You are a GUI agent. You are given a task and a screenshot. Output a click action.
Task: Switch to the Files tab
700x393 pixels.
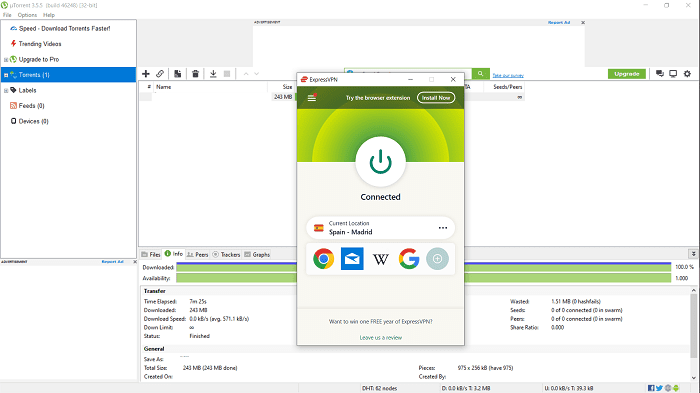(151, 254)
